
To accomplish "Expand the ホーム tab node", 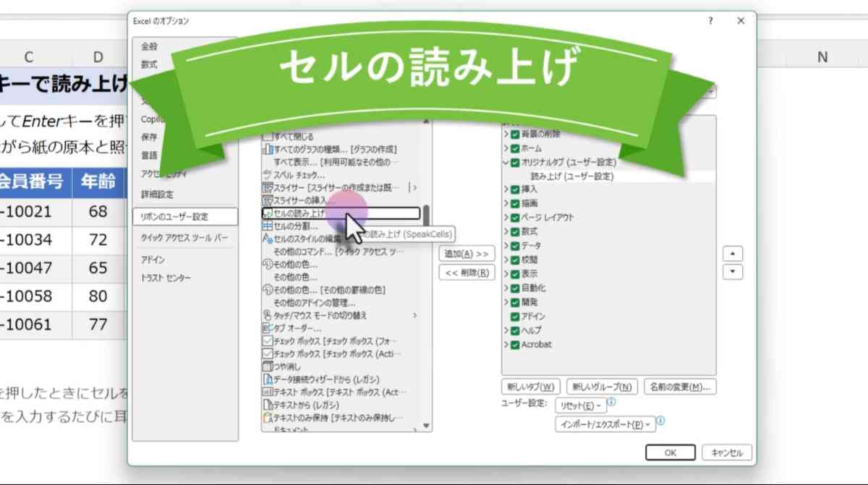I will [x=506, y=148].
